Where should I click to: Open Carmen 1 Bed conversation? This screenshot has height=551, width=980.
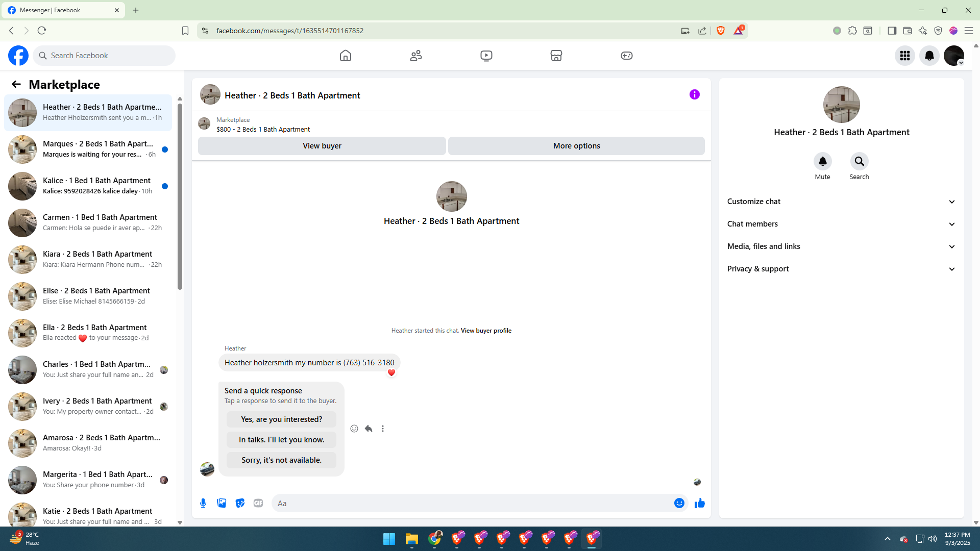tap(88, 223)
